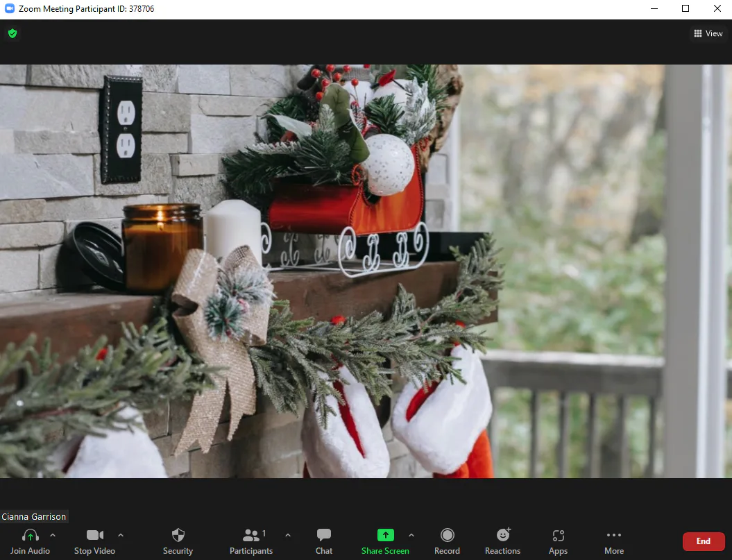732x560 pixels.
Task: Click the Cianna Garrison name label
Action: point(33,516)
